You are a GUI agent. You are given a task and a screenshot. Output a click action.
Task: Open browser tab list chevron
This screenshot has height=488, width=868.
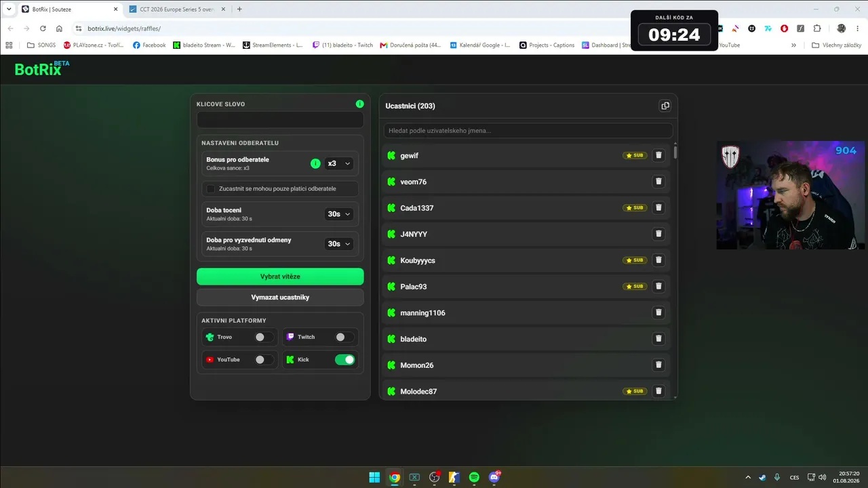(x=9, y=9)
